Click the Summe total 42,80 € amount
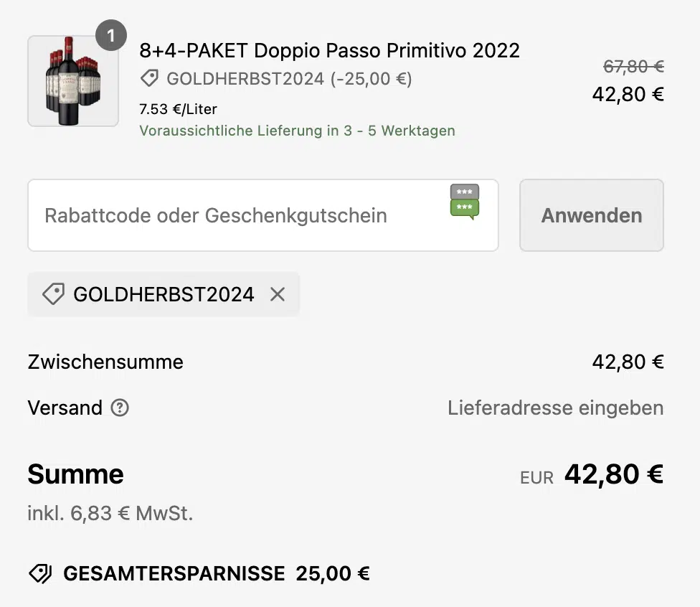This screenshot has width=700, height=607. 614,474
